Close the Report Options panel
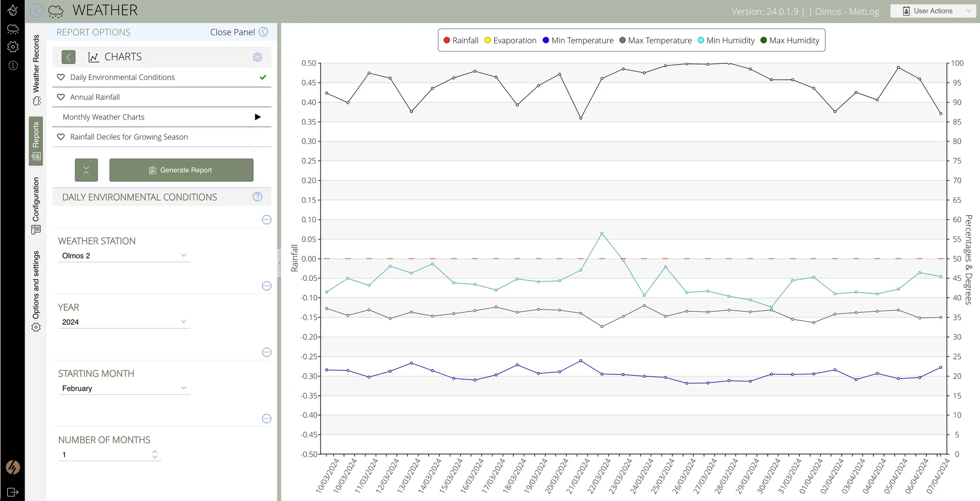Viewport: 980px width, 501px height. (x=239, y=32)
